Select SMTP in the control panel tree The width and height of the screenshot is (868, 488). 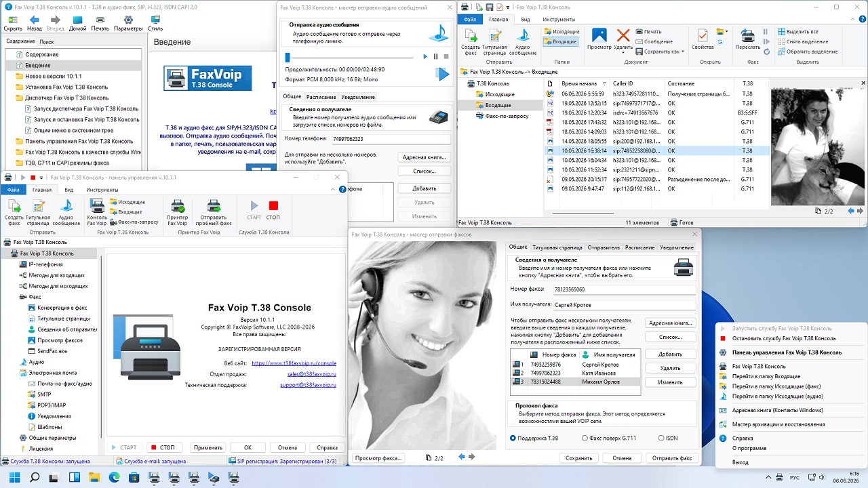(44, 394)
